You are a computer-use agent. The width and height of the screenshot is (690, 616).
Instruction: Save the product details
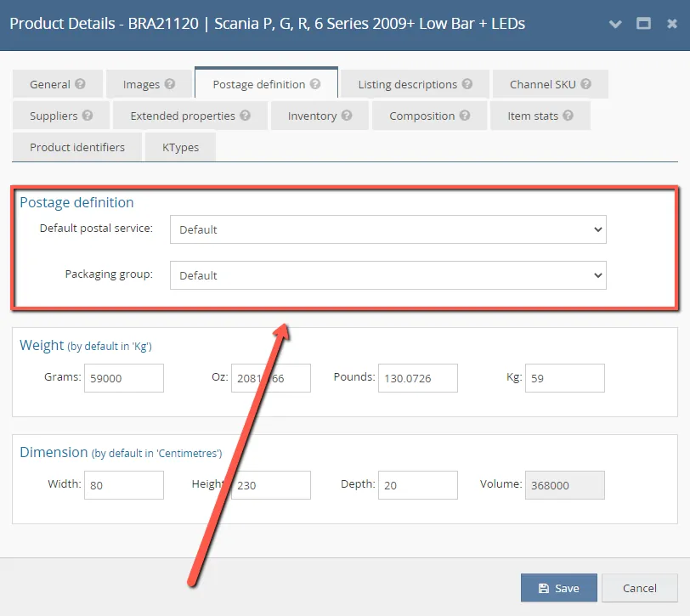(559, 588)
